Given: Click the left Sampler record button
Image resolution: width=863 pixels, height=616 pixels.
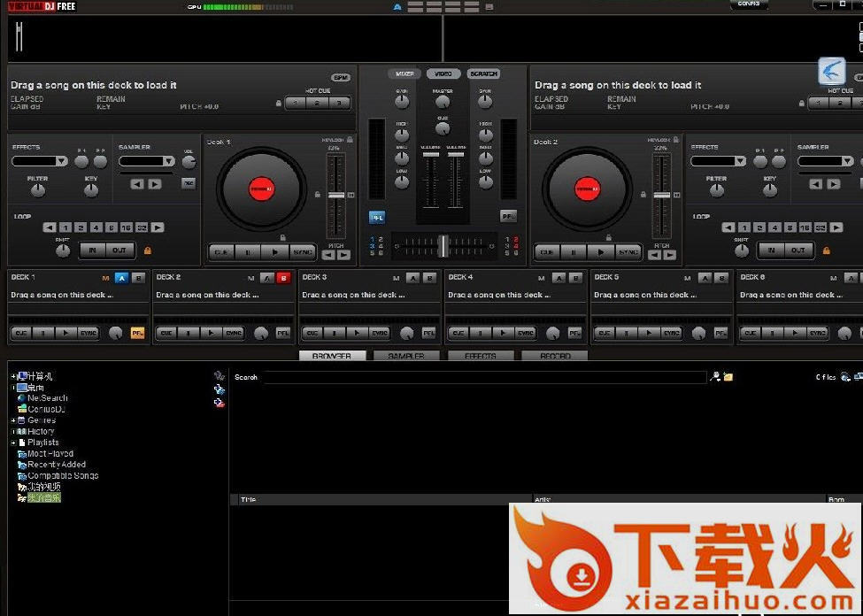Looking at the screenshot, I should click(189, 183).
